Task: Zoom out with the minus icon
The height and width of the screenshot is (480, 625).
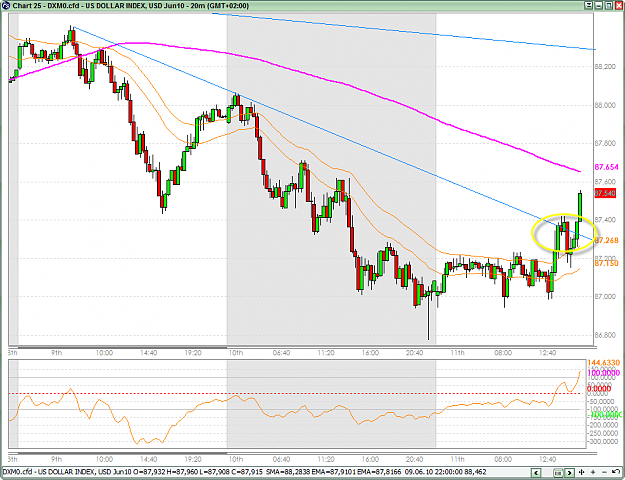Action: pos(604,472)
